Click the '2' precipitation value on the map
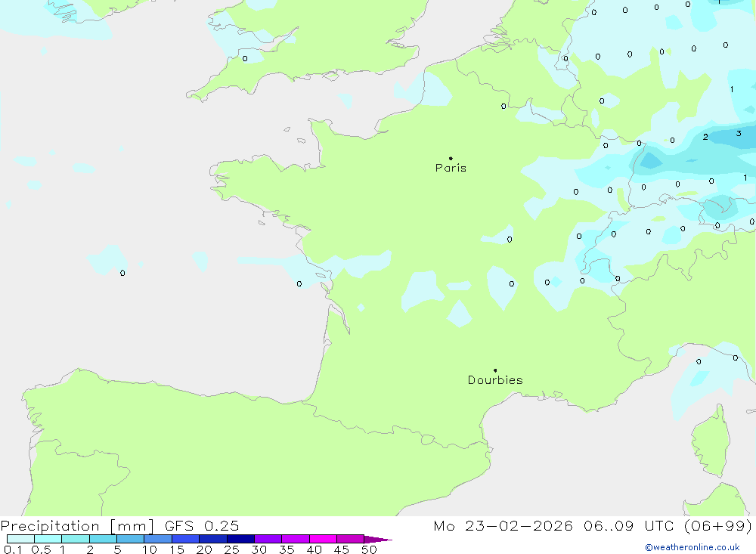The width and height of the screenshot is (756, 554). (x=705, y=137)
